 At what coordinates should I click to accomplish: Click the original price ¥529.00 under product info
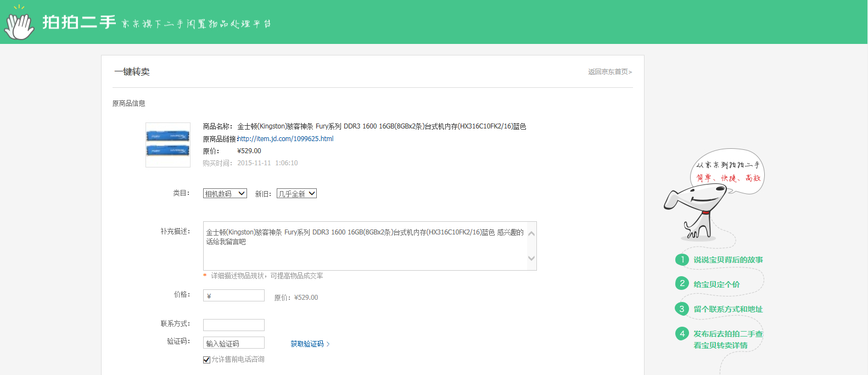249,151
